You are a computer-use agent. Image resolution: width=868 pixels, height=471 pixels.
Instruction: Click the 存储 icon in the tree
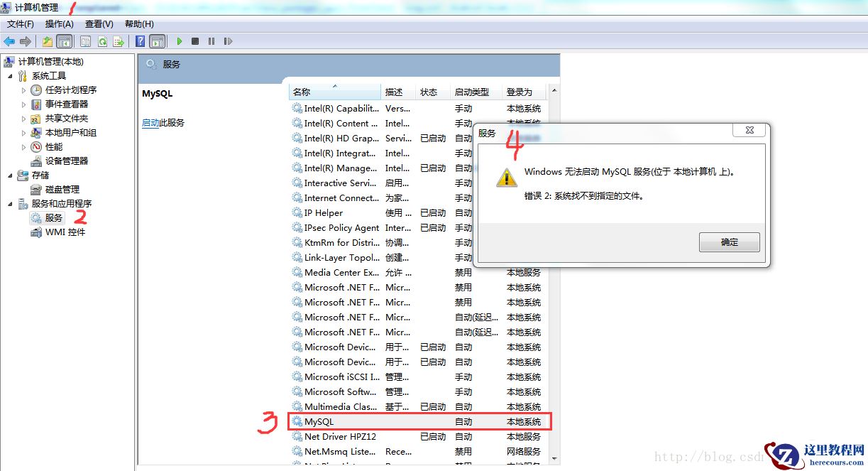(23, 175)
